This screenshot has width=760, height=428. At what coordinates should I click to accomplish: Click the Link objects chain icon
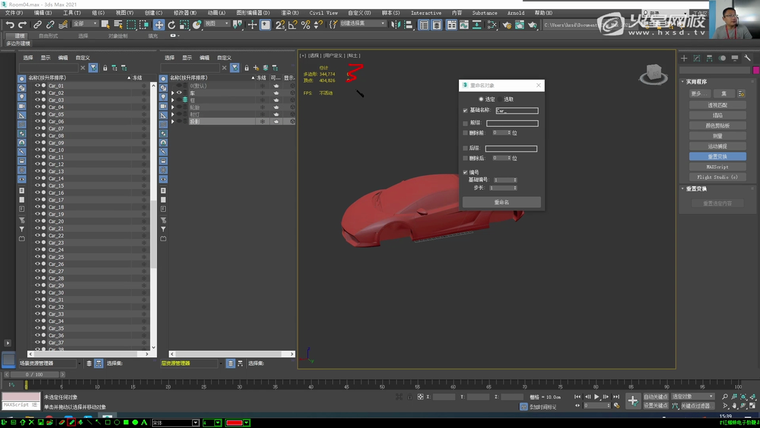point(37,24)
